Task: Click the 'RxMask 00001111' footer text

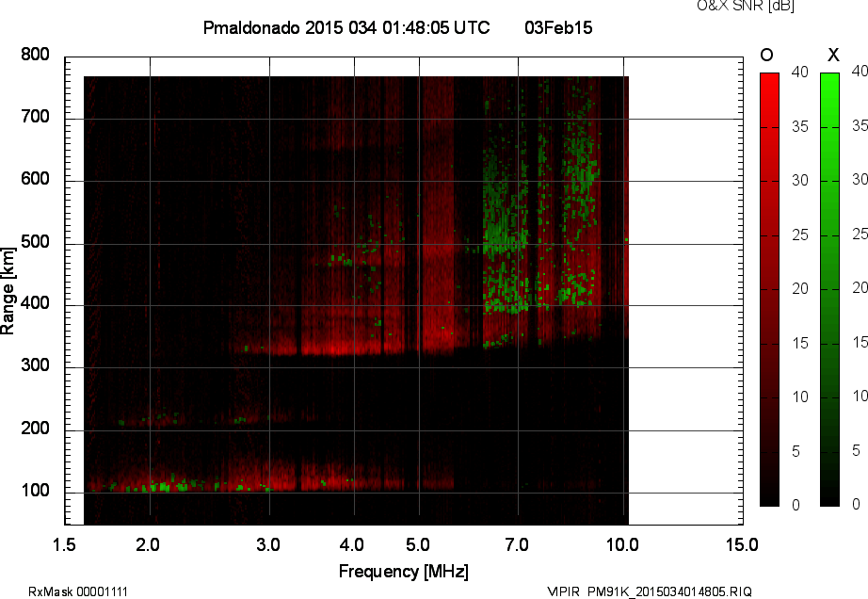Action: [78, 591]
